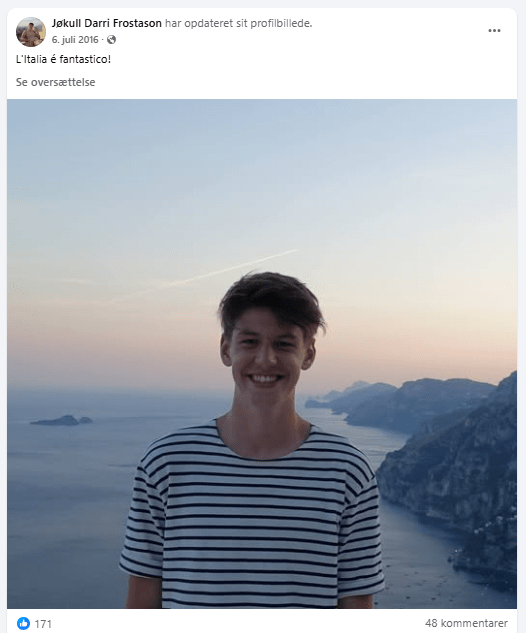Click the blue thumbs-up like reaction icon
Image resolution: width=526 pixels, height=633 pixels.
[23, 623]
